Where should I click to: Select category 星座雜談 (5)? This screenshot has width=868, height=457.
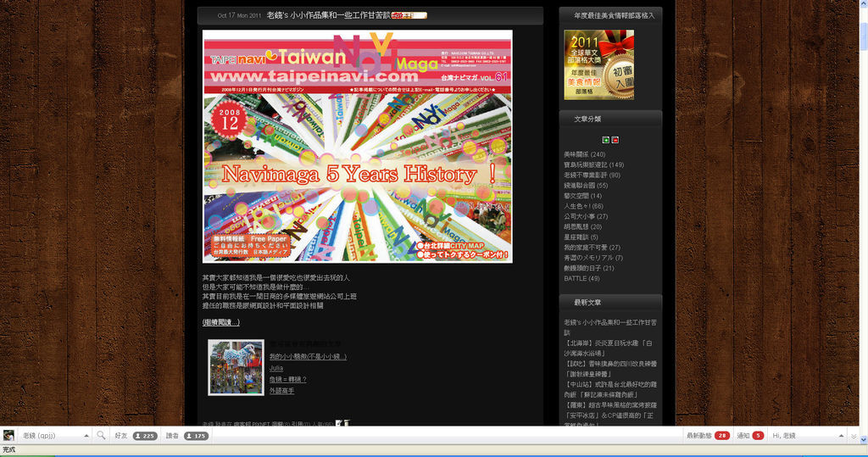pyautogui.click(x=581, y=237)
